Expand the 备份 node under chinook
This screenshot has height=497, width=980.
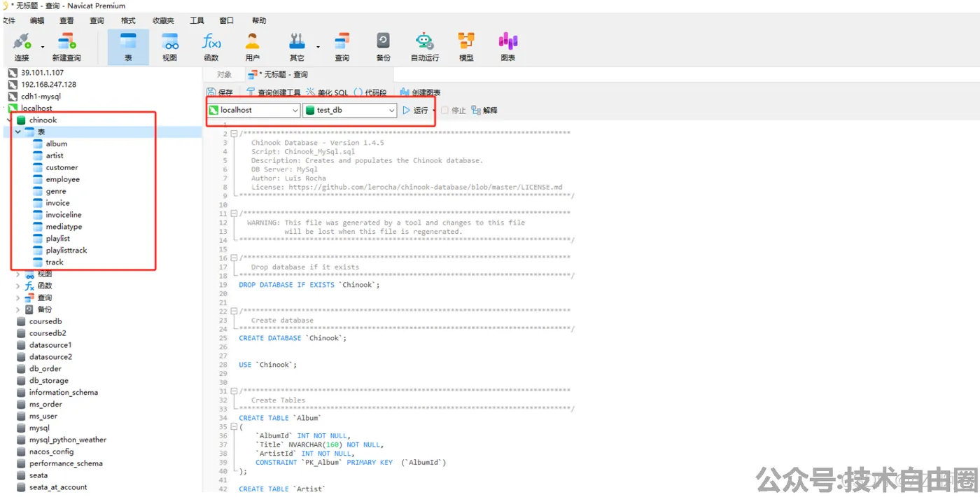tap(18, 309)
